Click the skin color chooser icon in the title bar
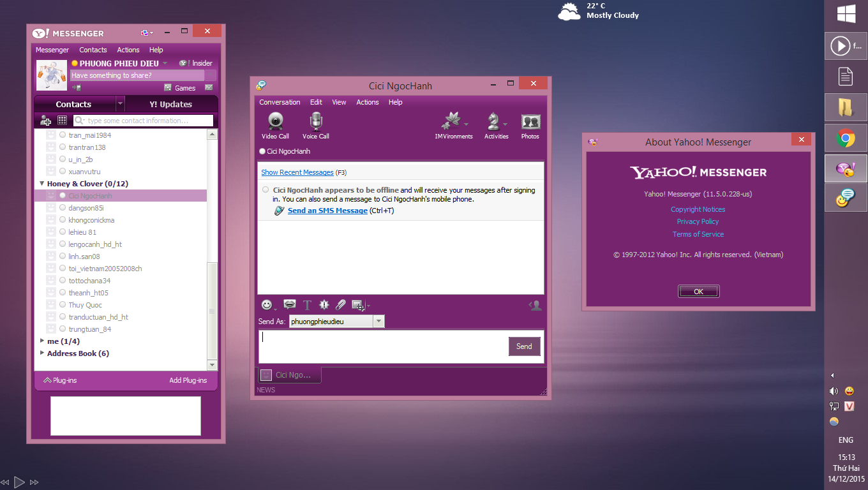This screenshot has width=868, height=490. pos(146,32)
